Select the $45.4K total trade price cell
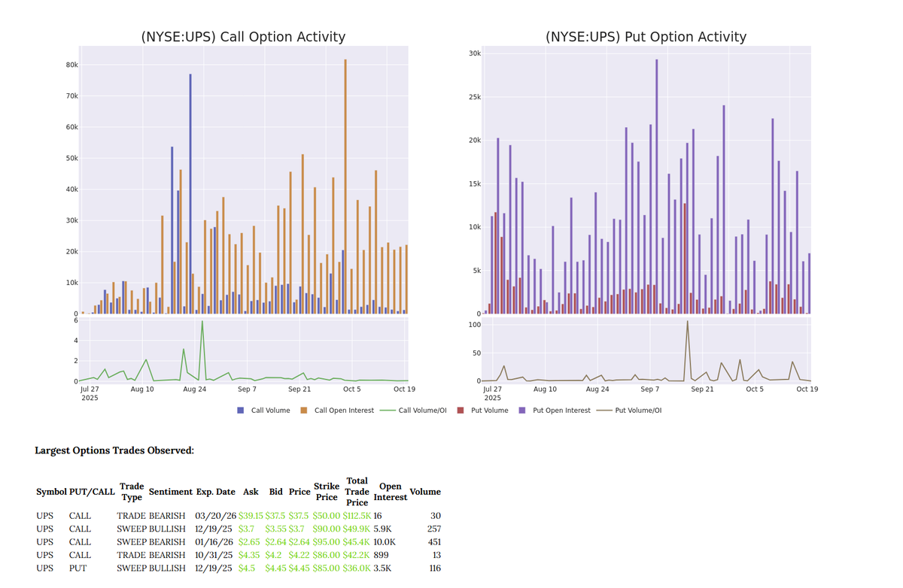Viewport: 903px width, 588px height. [357, 541]
